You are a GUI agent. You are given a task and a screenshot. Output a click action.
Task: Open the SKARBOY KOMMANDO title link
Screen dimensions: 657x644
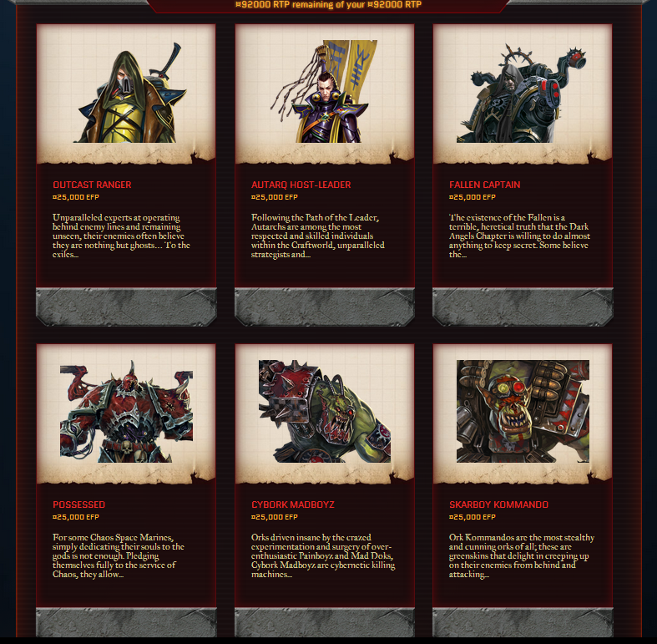(498, 505)
